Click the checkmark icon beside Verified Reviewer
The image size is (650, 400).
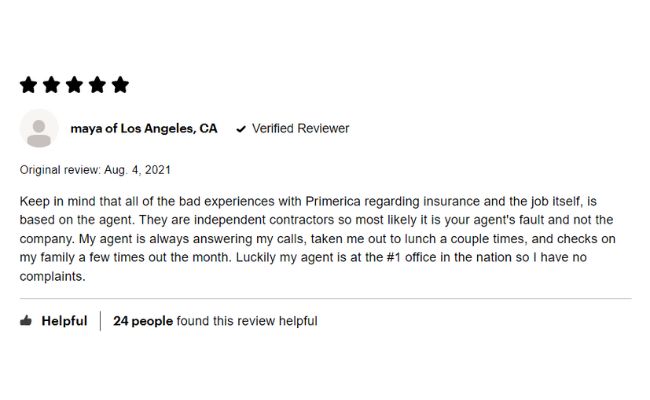pyautogui.click(x=241, y=129)
